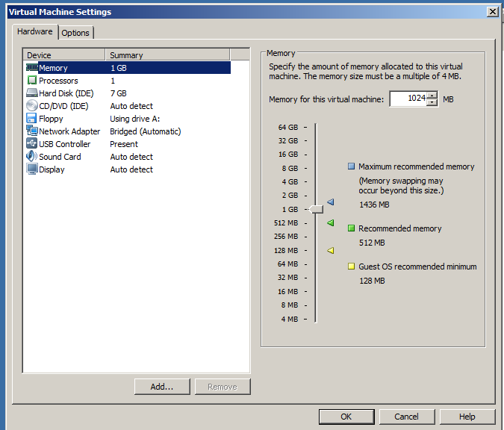504x430 pixels.
Task: Increase memory with the spinner up arrow
Action: (432, 95)
